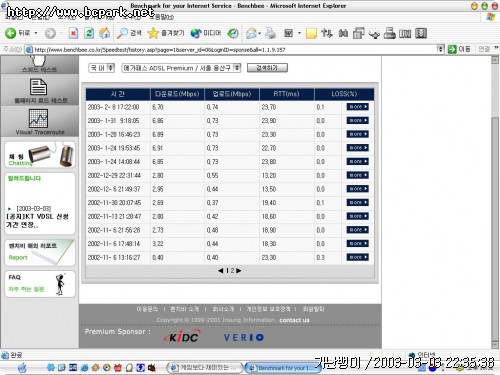Image resolution: width=500 pixels, height=375 pixels.
Task: Open the Chatting tin-can banner
Action: click(x=40, y=155)
